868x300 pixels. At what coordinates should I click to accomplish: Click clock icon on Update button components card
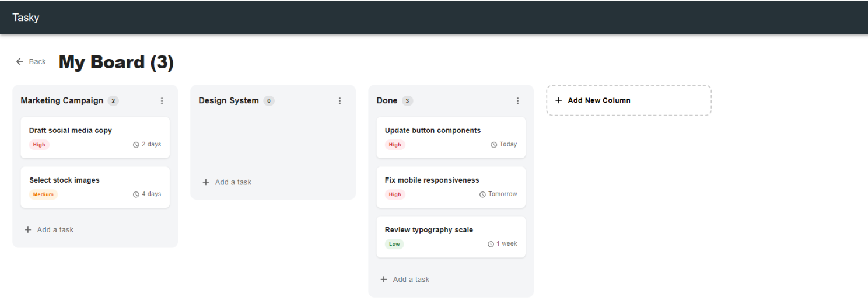click(x=494, y=145)
